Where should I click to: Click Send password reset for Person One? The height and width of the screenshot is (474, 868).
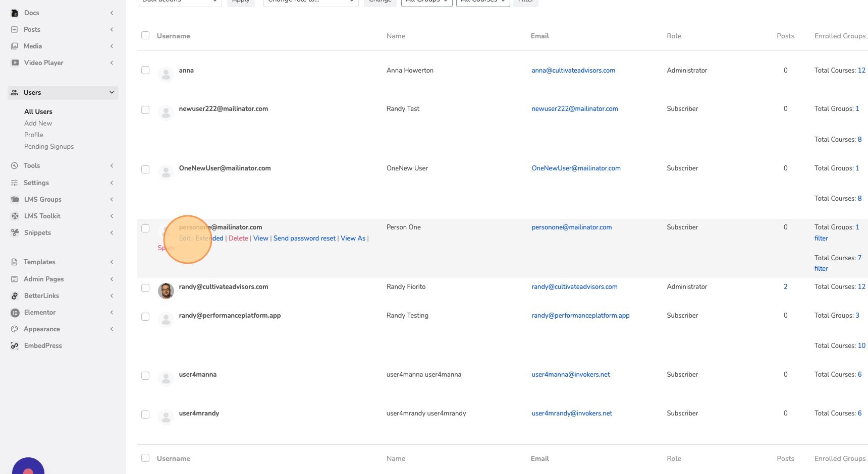coord(304,238)
